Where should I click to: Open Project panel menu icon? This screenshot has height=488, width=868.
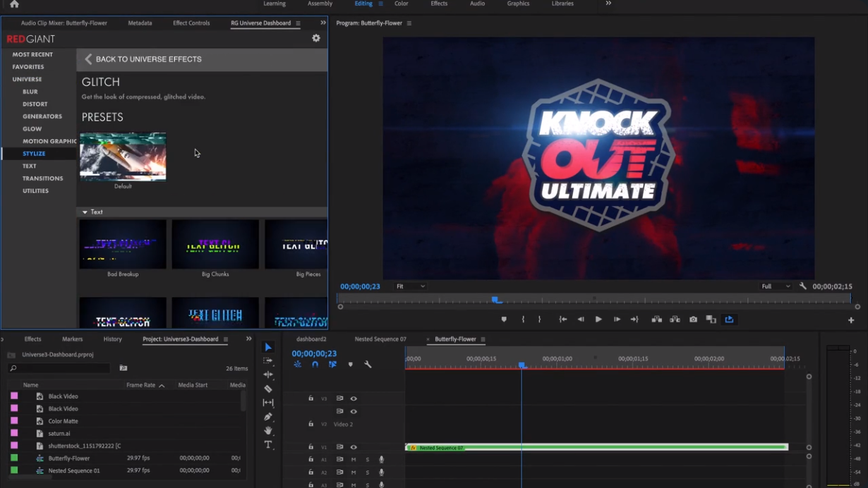coord(226,339)
